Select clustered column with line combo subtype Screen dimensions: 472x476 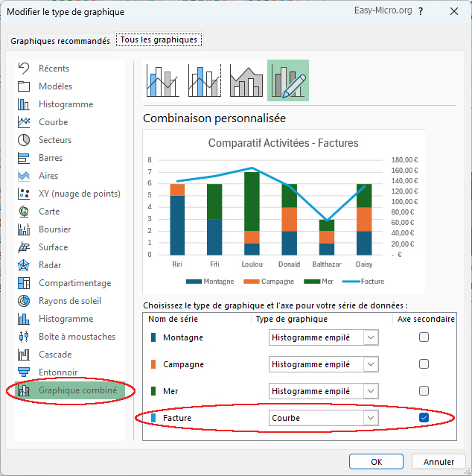[x=163, y=80]
